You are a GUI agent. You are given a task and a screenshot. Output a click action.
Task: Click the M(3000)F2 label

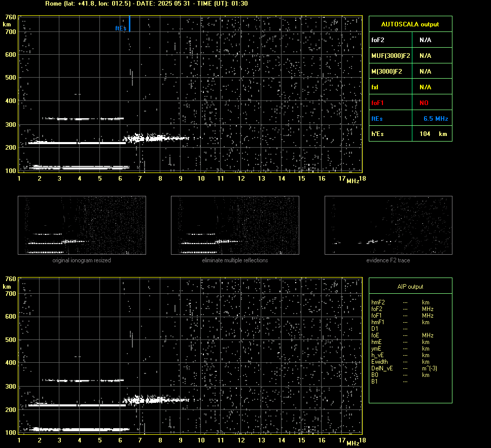[x=387, y=72]
